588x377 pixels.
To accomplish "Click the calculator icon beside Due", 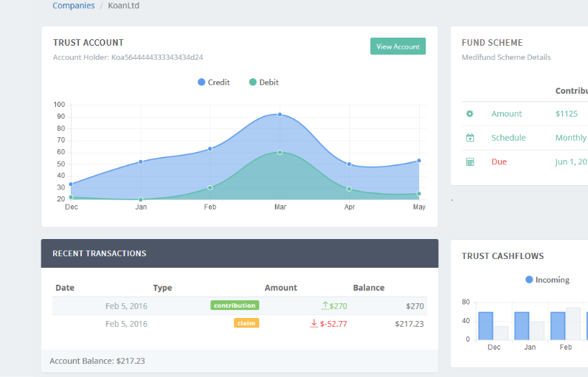I will tap(470, 162).
